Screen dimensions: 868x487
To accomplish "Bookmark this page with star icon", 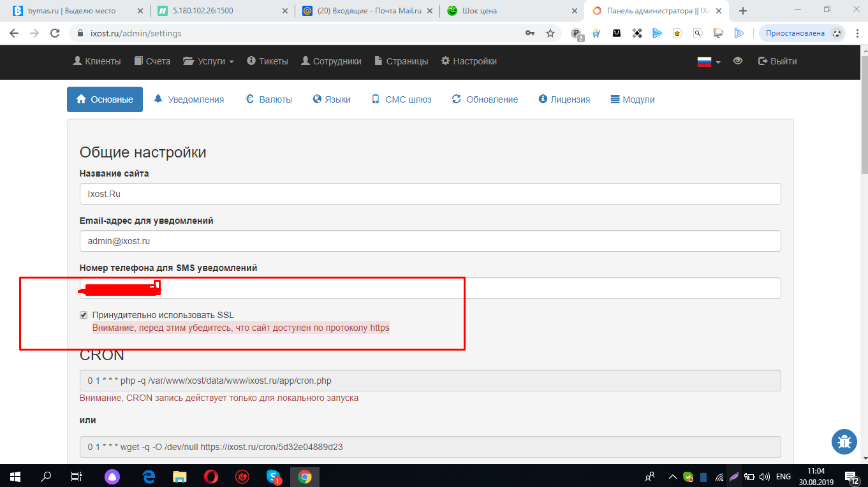I will pyautogui.click(x=550, y=33).
